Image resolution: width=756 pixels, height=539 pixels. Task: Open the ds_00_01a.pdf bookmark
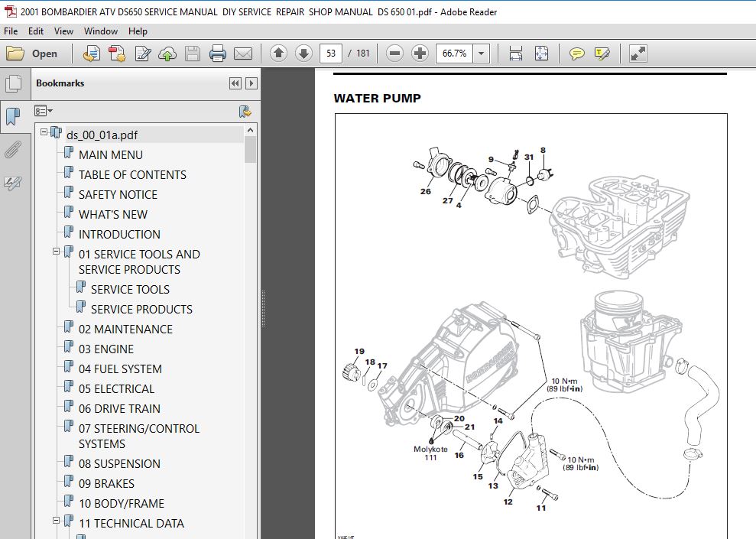coord(102,135)
